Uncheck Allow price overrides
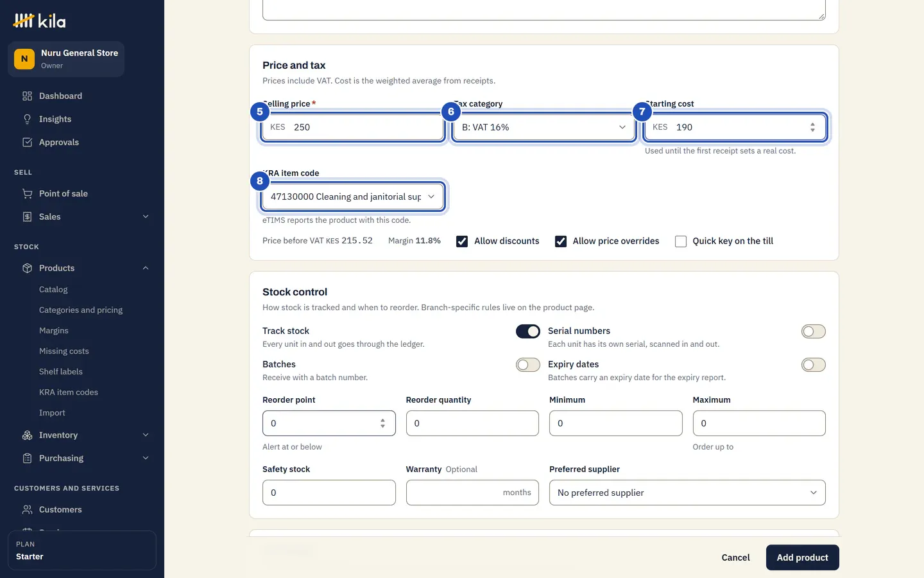This screenshot has height=578, width=924. (x=561, y=241)
